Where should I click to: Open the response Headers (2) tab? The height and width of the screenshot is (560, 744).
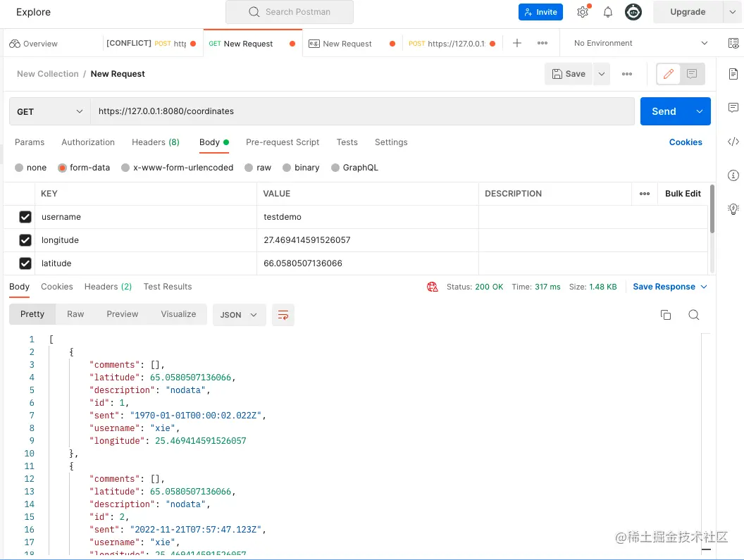click(x=108, y=287)
